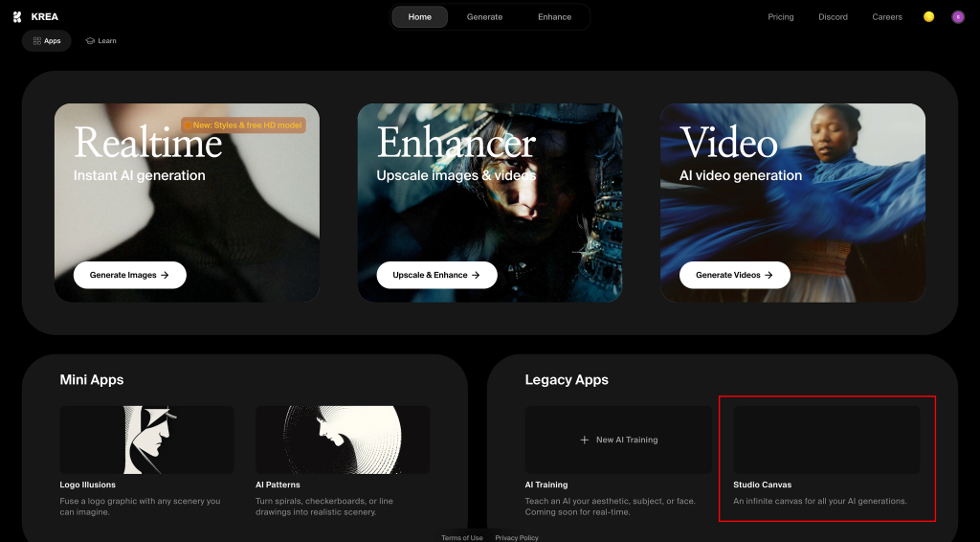
Task: Click the Upscale & Enhance button
Action: click(436, 275)
